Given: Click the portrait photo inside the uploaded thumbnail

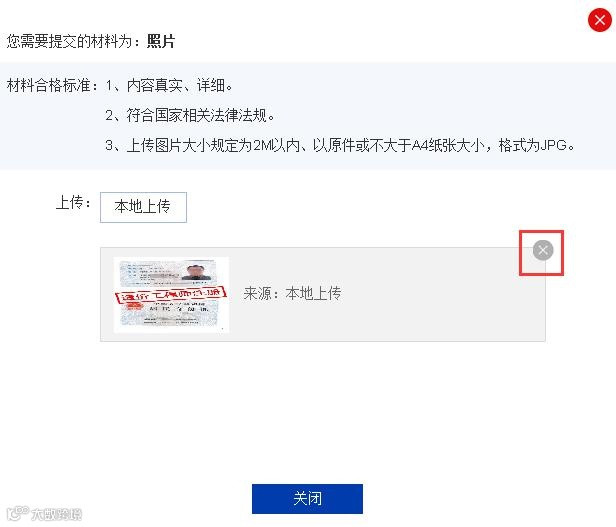Looking at the screenshot, I should [x=198, y=272].
